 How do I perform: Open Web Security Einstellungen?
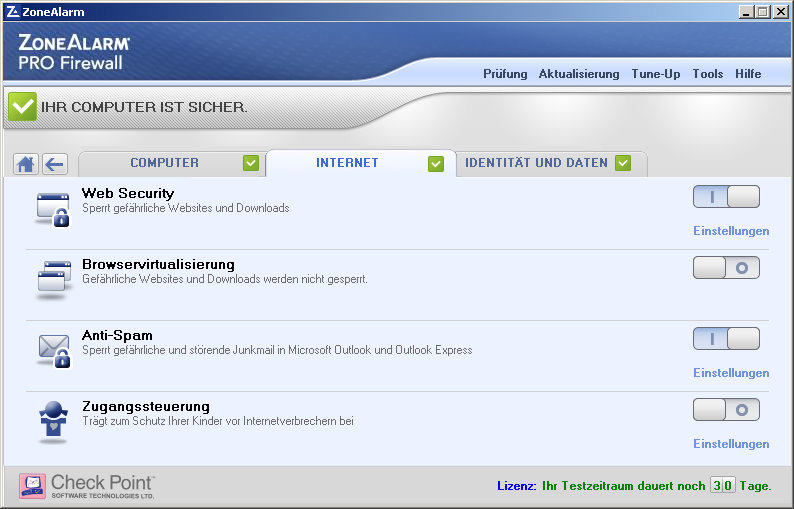(731, 231)
